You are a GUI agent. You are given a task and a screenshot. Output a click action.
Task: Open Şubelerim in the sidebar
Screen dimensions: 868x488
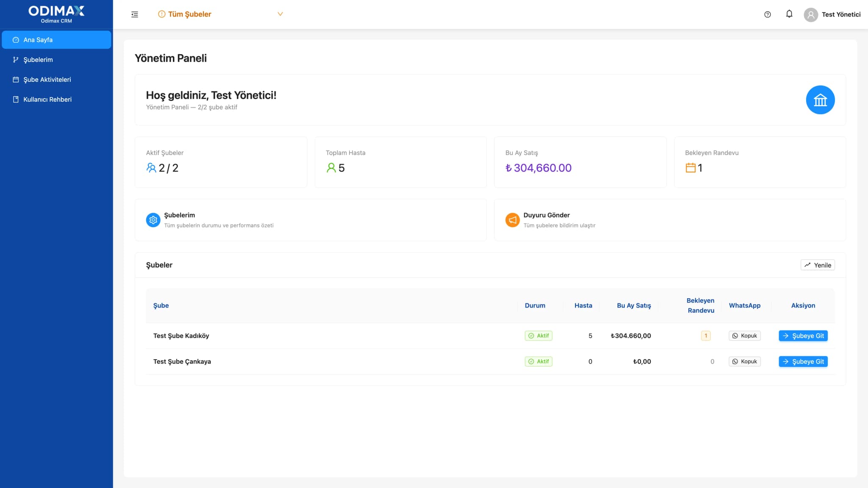56,60
